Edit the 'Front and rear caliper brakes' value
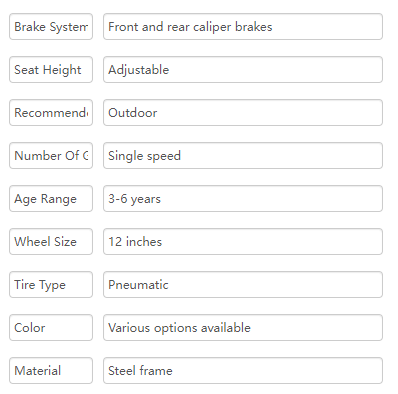This screenshot has width=398, height=394. tap(243, 27)
